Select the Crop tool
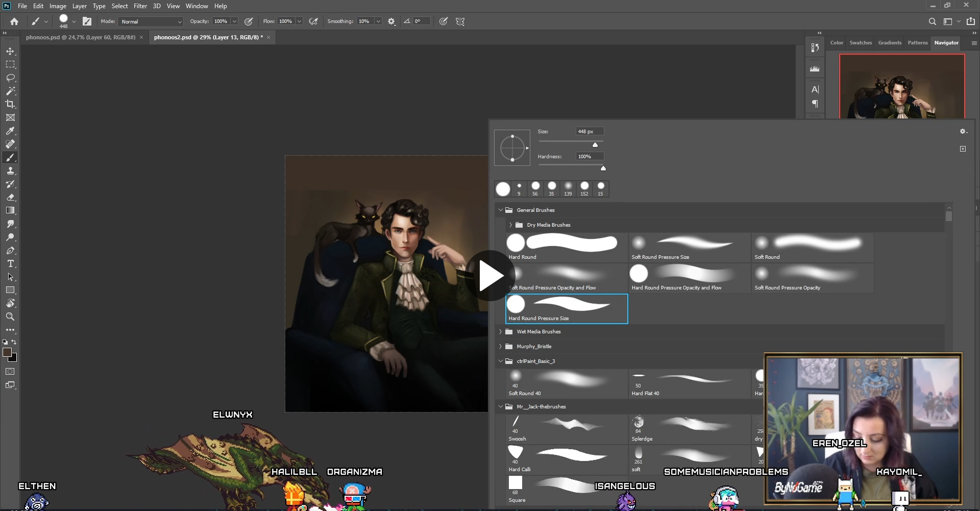The height and width of the screenshot is (511, 980). pos(10,104)
